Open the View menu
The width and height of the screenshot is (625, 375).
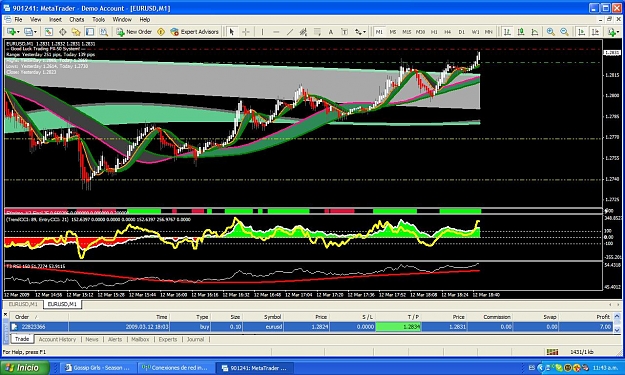[35, 20]
